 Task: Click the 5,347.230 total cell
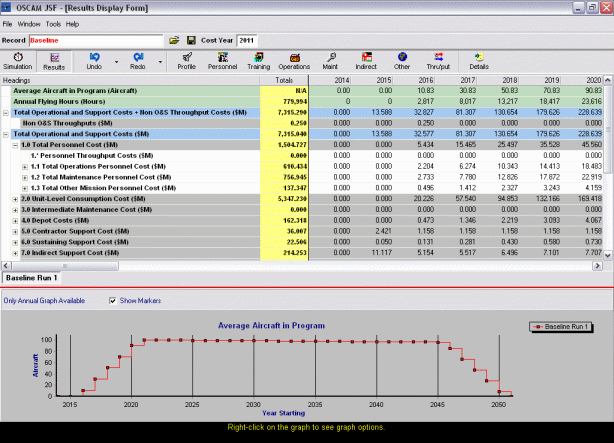pyautogui.click(x=284, y=199)
